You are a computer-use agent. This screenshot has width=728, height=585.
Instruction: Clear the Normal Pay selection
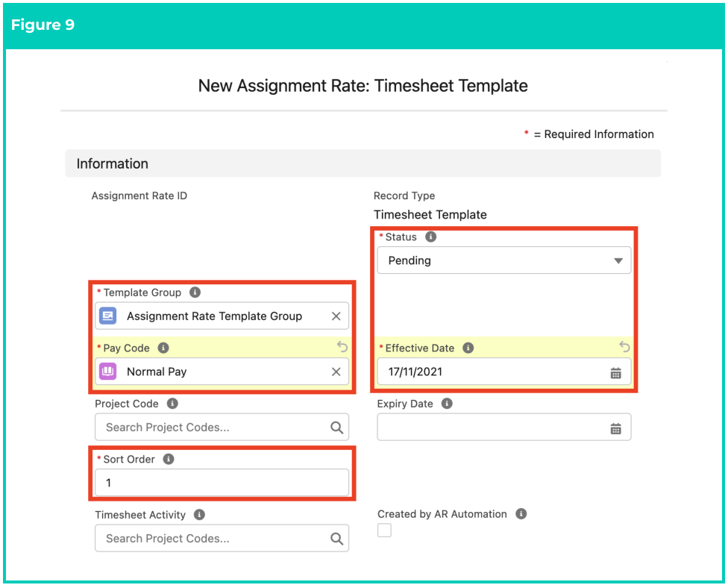click(336, 372)
